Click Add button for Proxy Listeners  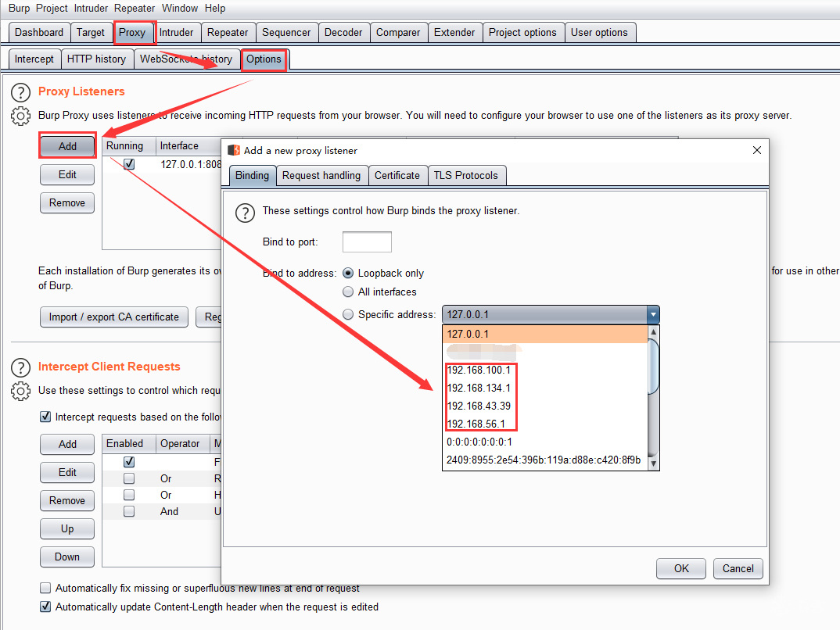(x=67, y=146)
